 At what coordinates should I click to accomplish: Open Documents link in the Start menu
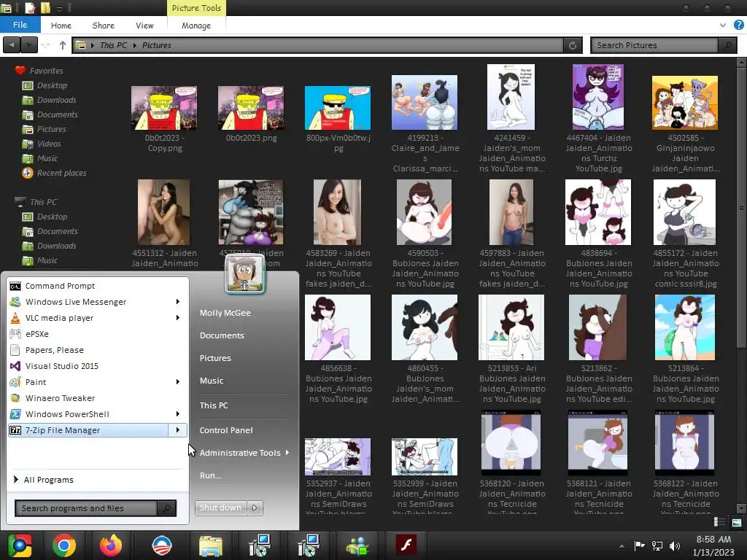click(222, 335)
